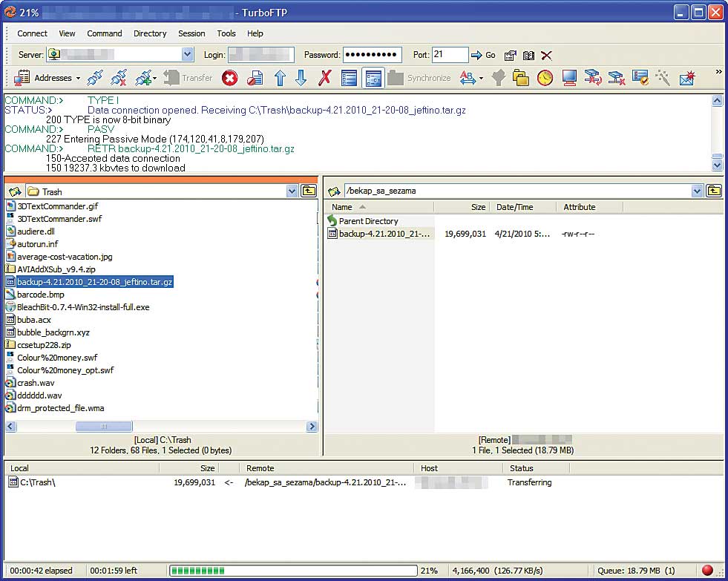Click the document with red stop sign icon
This screenshot has width=728, height=581.
click(255, 78)
